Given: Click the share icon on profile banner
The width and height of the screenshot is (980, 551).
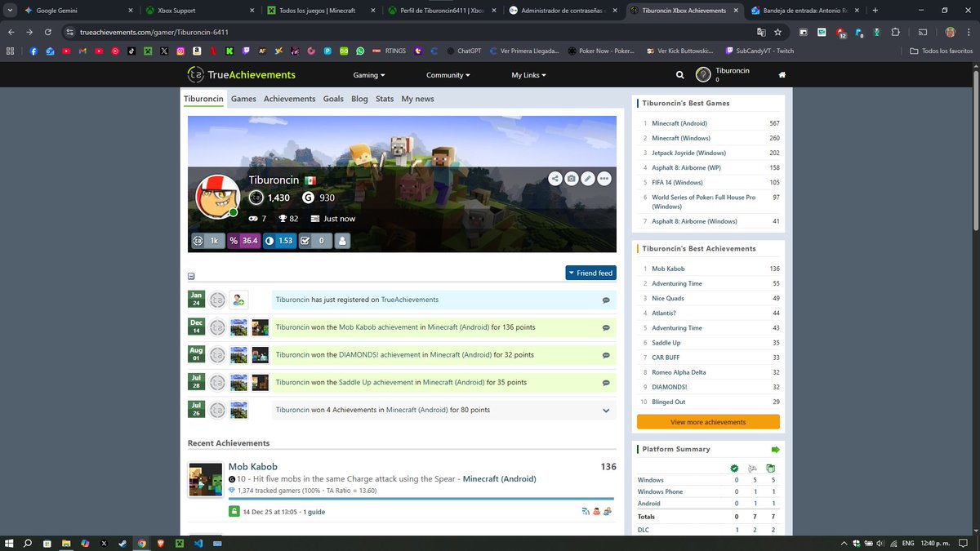Looking at the screenshot, I should pos(555,178).
